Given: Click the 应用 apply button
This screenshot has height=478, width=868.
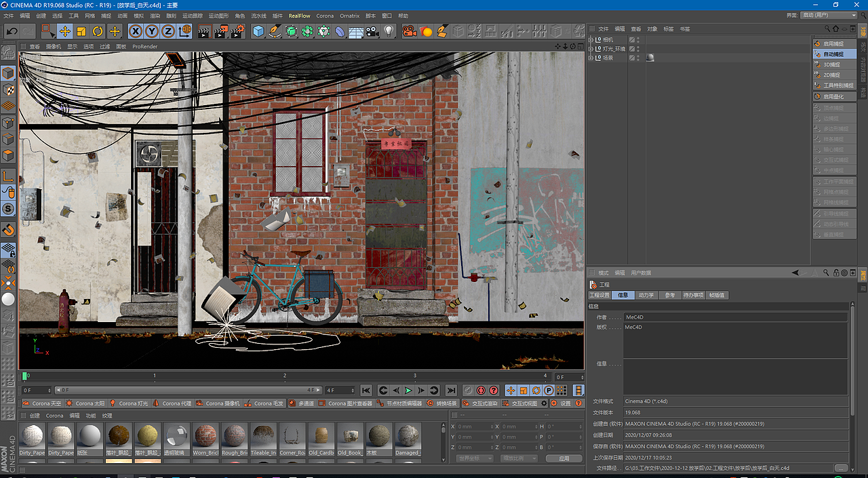Looking at the screenshot, I should tap(564, 458).
